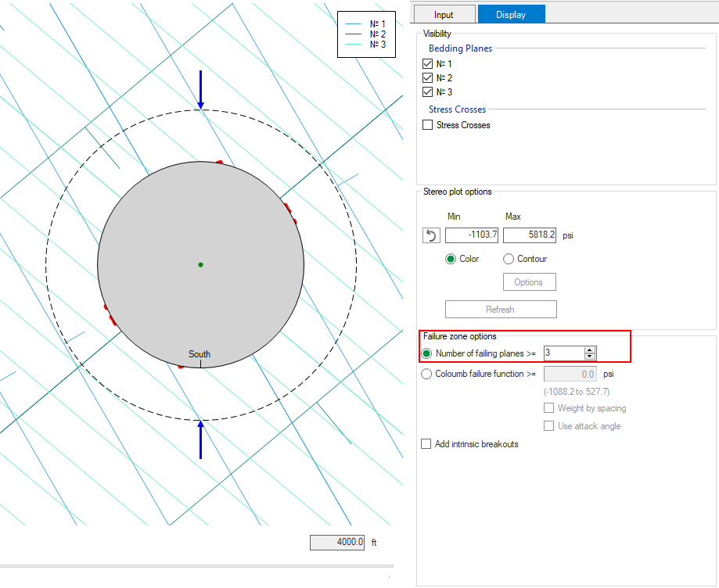Click the green center point of borehole
719x588 pixels.
click(201, 265)
